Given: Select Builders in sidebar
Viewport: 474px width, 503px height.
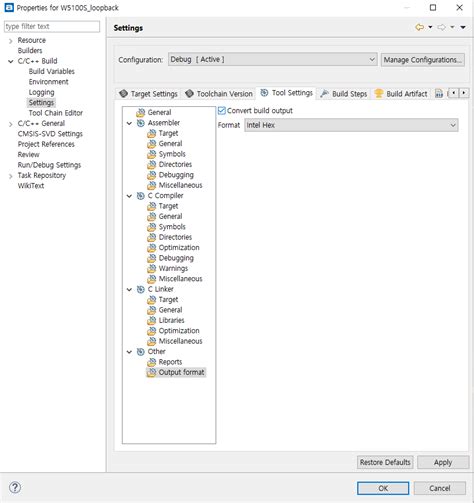Looking at the screenshot, I should [x=30, y=51].
